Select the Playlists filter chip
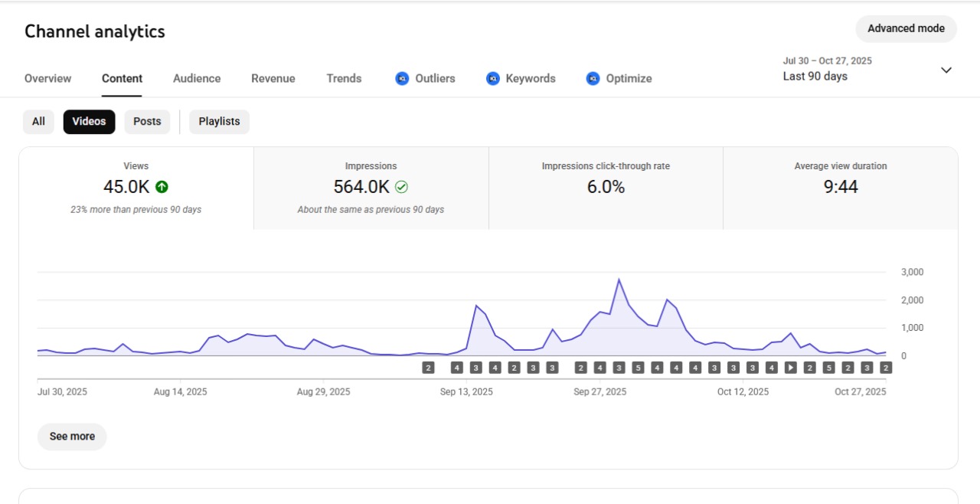 pos(219,122)
